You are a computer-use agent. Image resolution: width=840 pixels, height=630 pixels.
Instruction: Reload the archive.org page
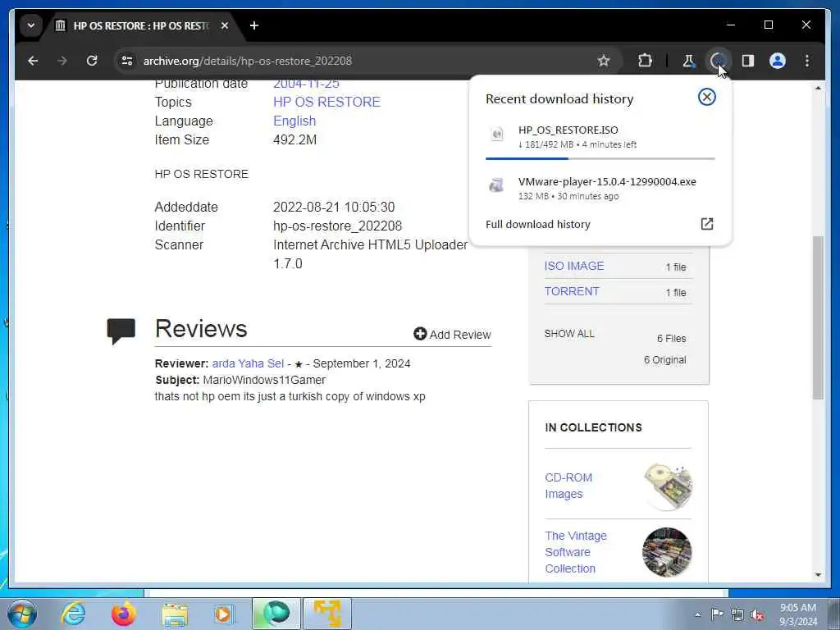pos(92,61)
